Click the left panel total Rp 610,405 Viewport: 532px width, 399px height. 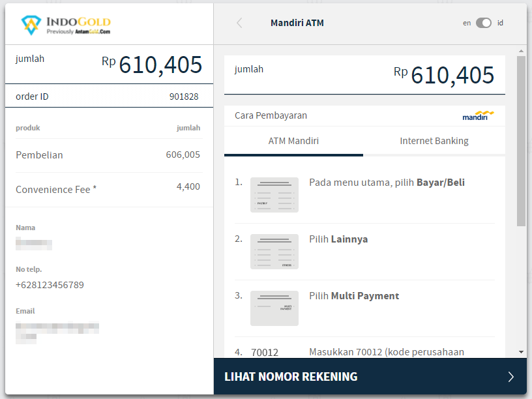tap(152, 65)
